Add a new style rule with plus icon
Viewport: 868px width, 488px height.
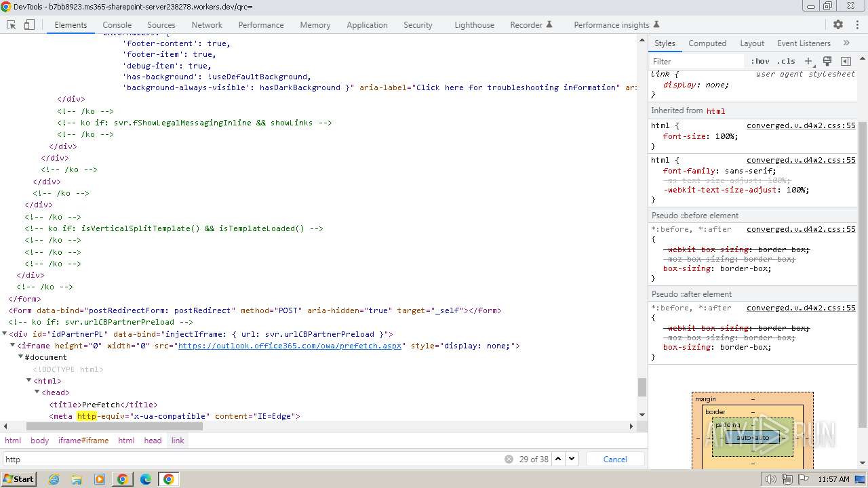pos(808,61)
